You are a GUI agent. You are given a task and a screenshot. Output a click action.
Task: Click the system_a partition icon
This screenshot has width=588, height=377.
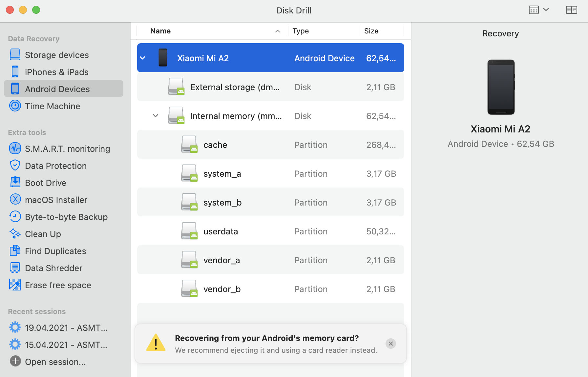pos(189,173)
